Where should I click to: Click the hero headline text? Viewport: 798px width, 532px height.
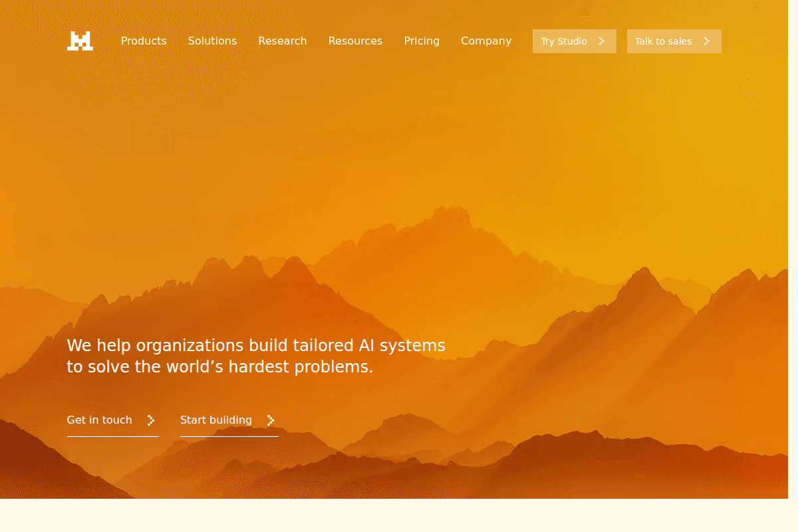click(256, 345)
